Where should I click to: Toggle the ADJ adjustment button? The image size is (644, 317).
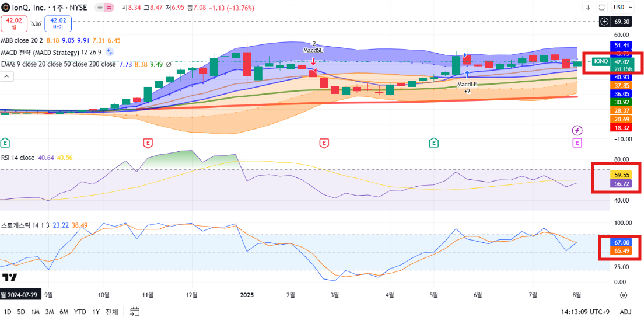[625, 312]
